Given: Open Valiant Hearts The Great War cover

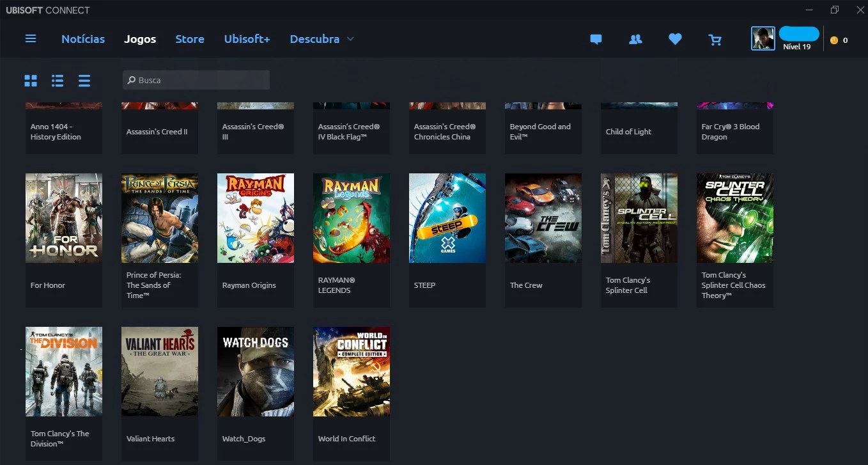Looking at the screenshot, I should pos(160,372).
